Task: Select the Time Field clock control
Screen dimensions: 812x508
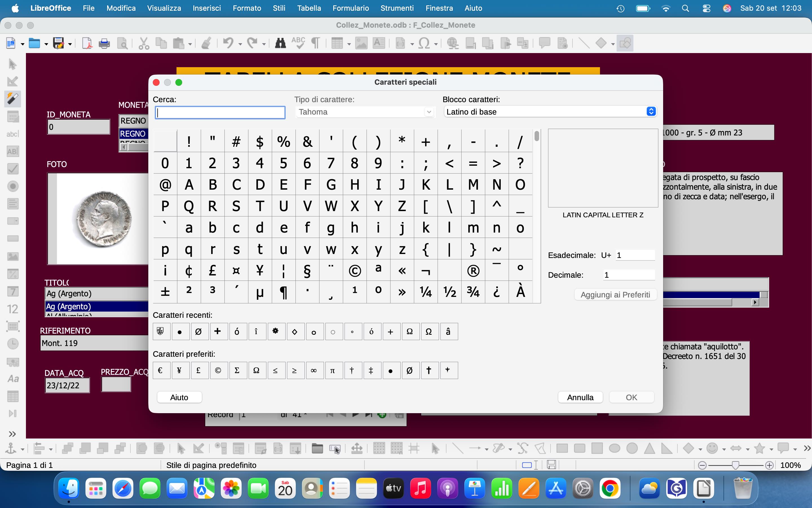Action: pyautogui.click(x=13, y=344)
